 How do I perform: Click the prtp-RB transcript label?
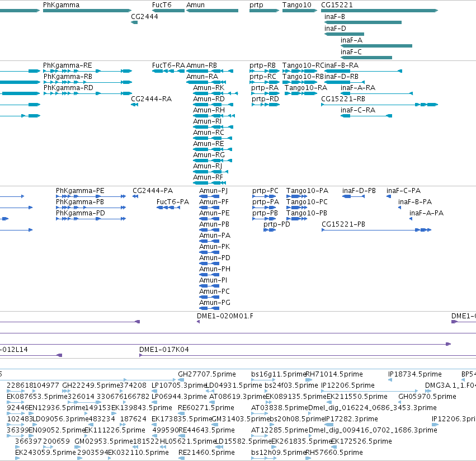pos(262,65)
